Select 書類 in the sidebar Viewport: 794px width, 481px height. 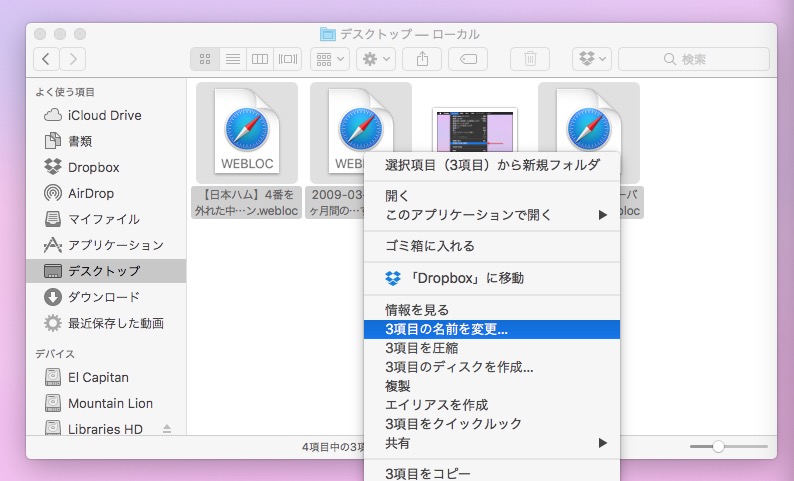tap(106, 141)
